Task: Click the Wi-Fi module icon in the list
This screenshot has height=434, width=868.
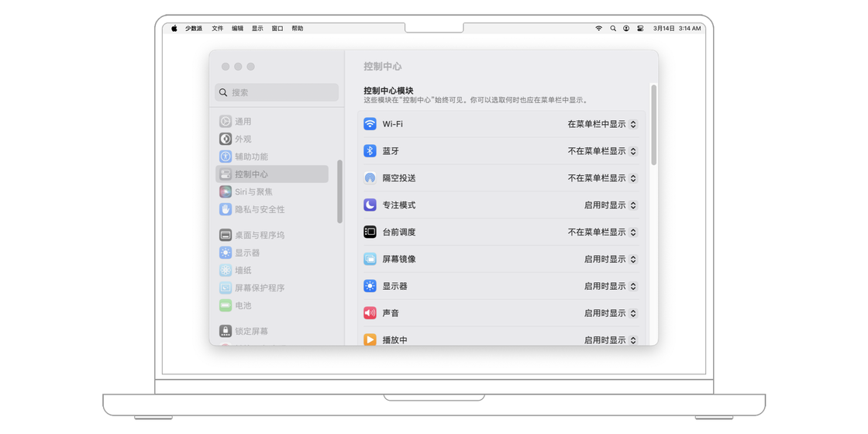Action: (x=370, y=124)
